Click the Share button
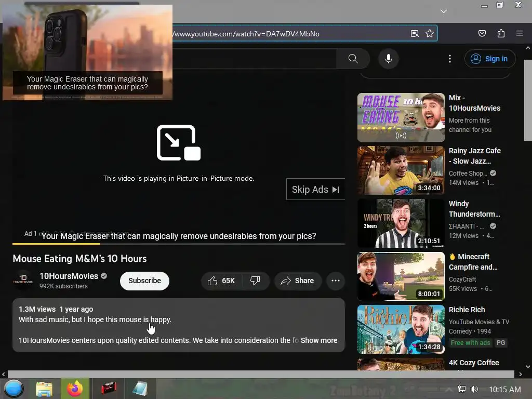 coord(298,281)
